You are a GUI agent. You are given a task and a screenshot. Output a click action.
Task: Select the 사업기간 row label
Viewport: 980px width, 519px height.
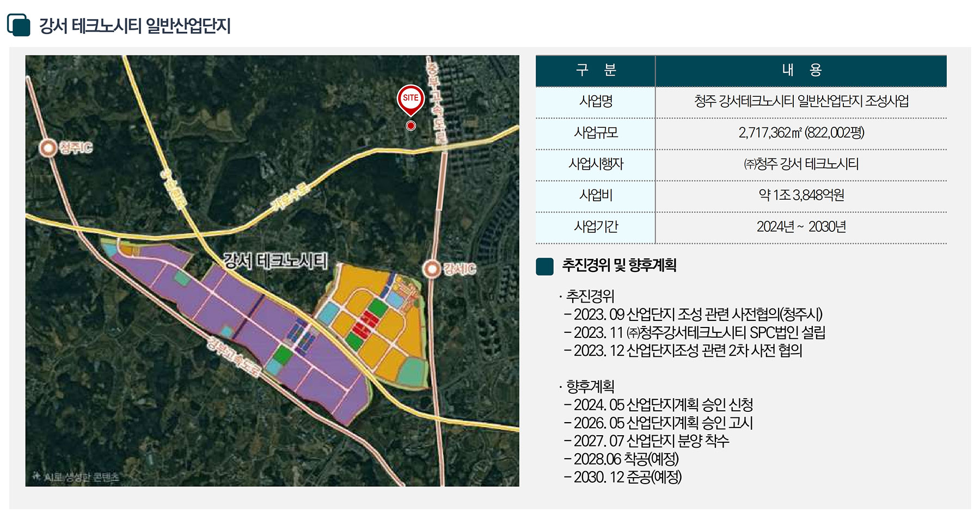[x=596, y=226]
